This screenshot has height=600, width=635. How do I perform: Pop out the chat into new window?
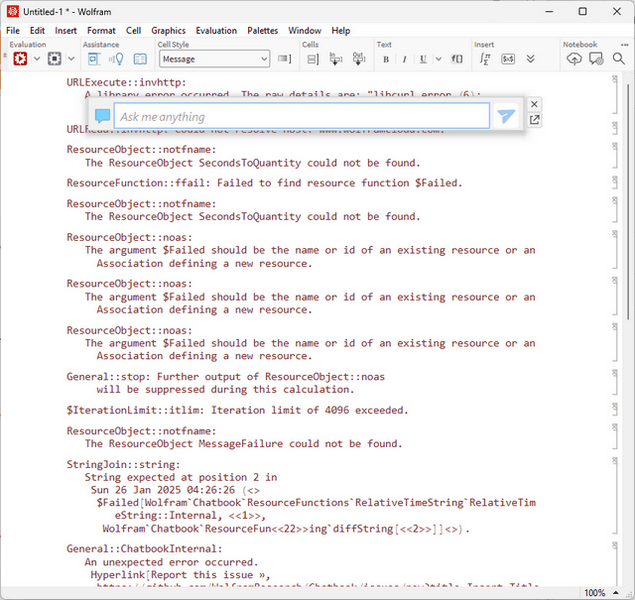click(x=534, y=120)
